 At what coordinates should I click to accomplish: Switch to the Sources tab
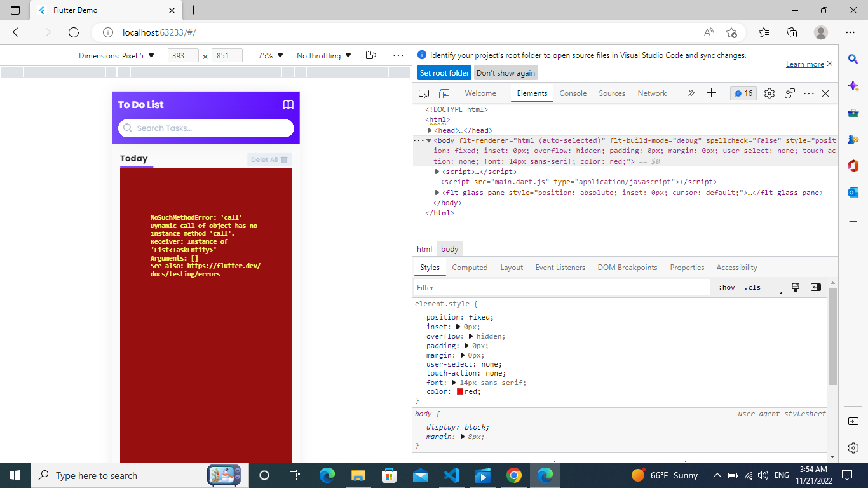612,93
